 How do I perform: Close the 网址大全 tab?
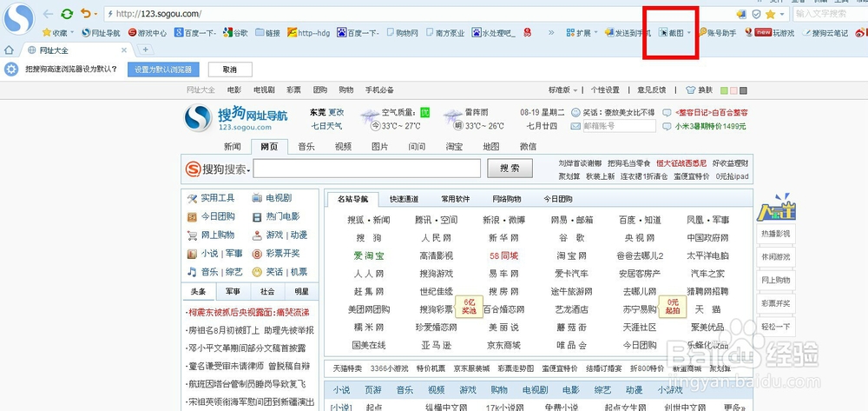124,50
